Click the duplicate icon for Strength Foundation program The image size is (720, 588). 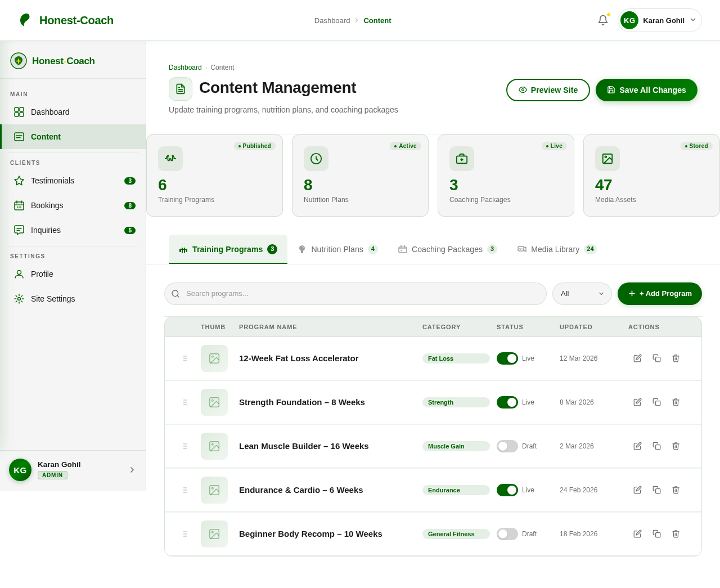point(656,402)
